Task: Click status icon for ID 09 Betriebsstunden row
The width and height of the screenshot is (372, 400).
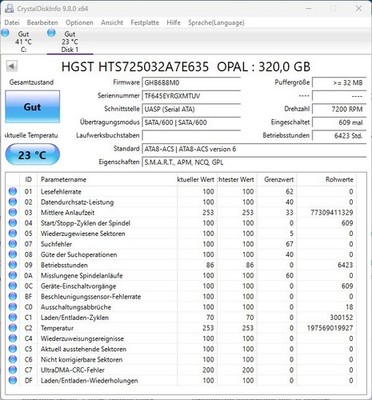Action: [x=13, y=265]
